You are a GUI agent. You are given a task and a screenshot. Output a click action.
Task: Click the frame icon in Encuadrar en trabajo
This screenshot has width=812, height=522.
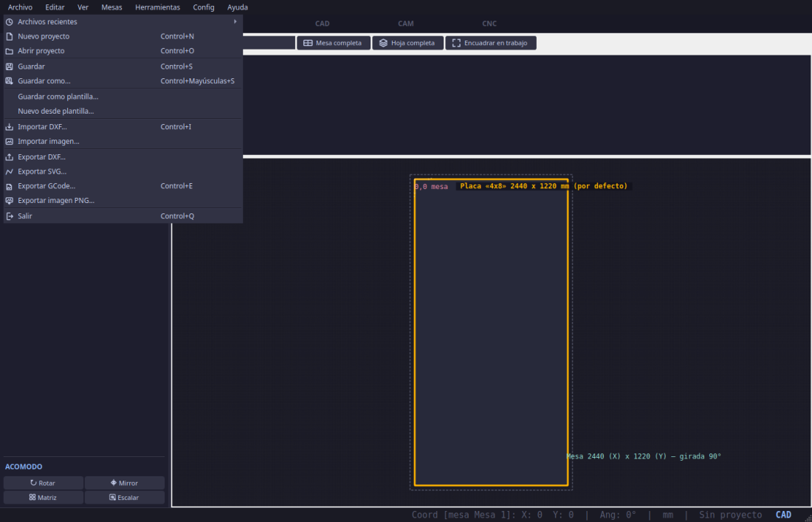point(456,43)
